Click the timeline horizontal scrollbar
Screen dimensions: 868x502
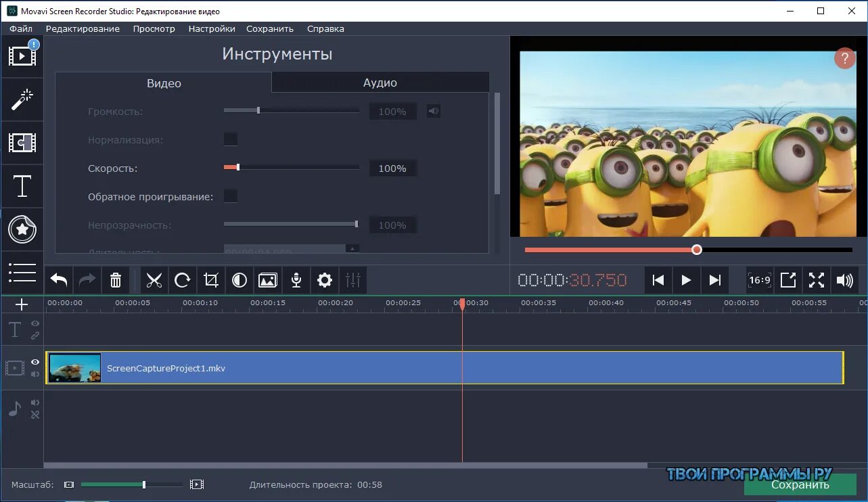[x=345, y=465]
